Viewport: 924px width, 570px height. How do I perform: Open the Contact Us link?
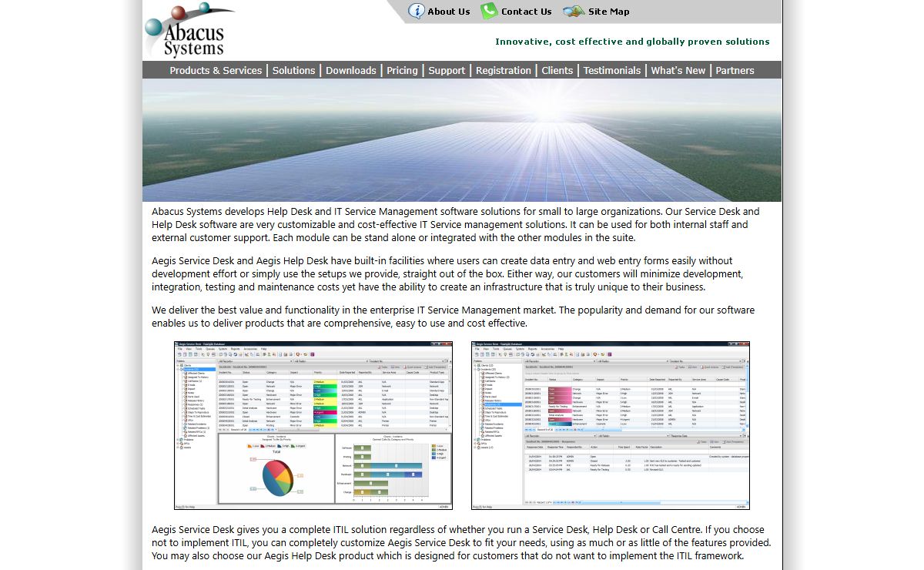pyautogui.click(x=527, y=12)
